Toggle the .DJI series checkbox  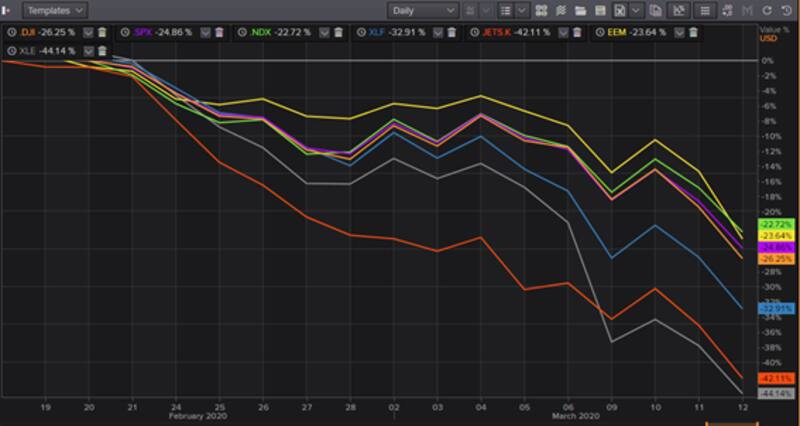pyautogui.click(x=88, y=32)
